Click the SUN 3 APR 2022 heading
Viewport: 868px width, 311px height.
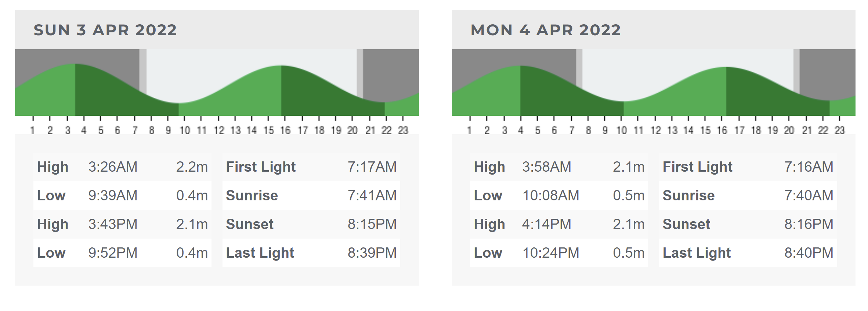pyautogui.click(x=105, y=30)
